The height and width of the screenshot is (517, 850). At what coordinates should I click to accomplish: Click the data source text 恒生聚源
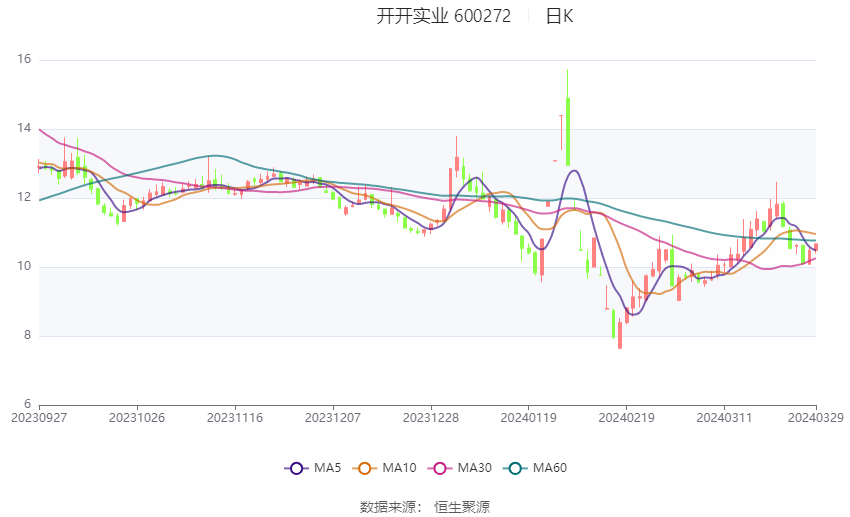pyautogui.click(x=462, y=507)
